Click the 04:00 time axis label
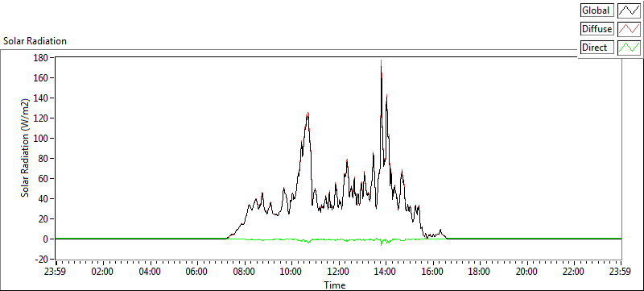The image size is (644, 291). pos(150,272)
